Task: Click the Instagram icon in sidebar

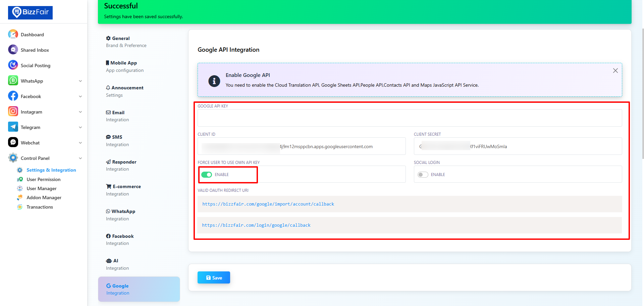Action: tap(13, 112)
